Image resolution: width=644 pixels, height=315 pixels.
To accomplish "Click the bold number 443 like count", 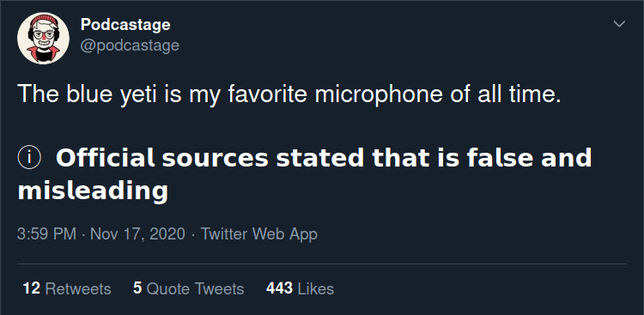I will click(279, 288).
